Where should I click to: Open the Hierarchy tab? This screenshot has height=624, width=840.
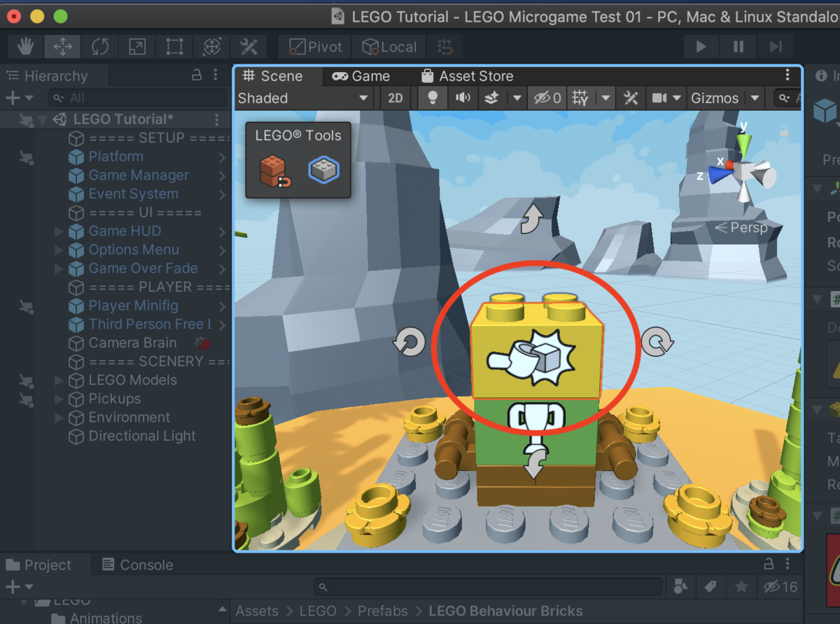47,76
